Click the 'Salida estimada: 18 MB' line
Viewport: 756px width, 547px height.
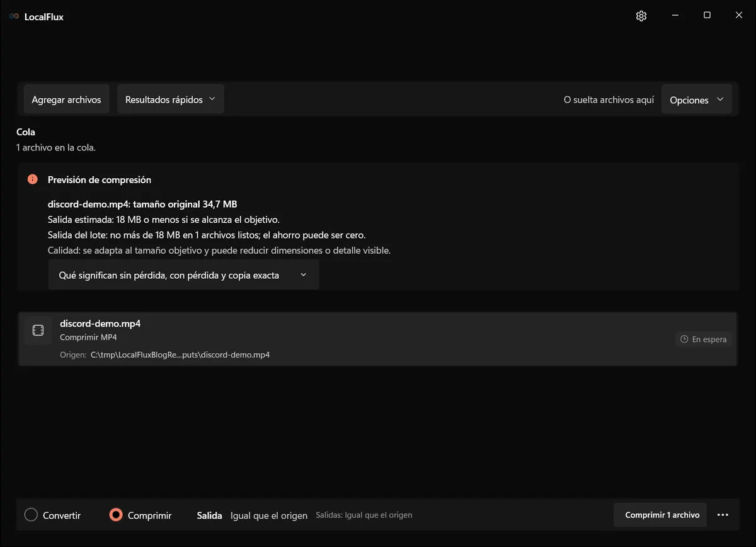tap(164, 220)
